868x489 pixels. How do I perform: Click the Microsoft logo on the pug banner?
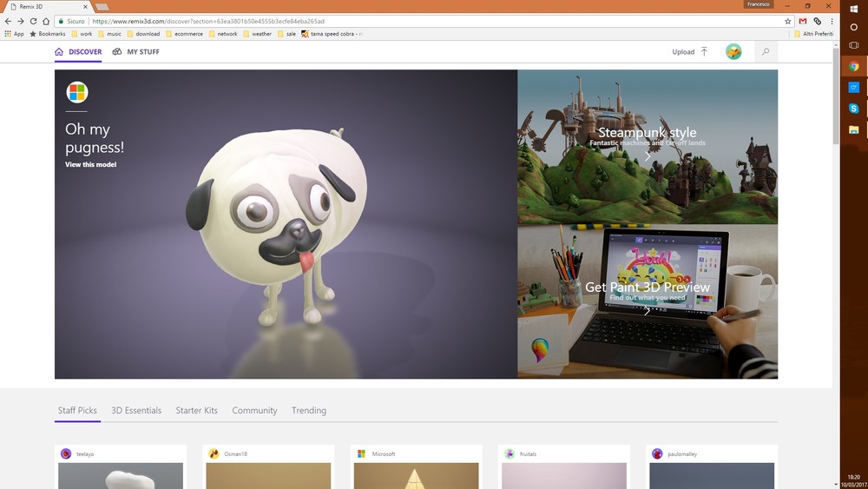click(x=77, y=92)
